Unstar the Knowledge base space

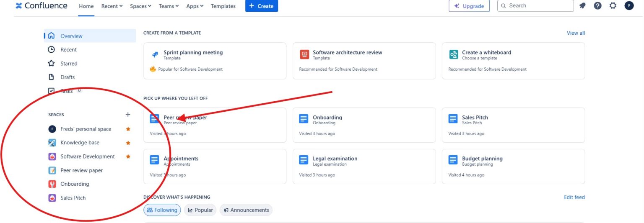(128, 143)
